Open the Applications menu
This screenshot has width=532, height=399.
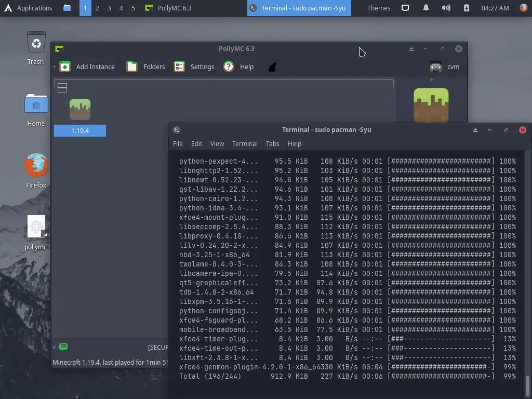click(28, 8)
